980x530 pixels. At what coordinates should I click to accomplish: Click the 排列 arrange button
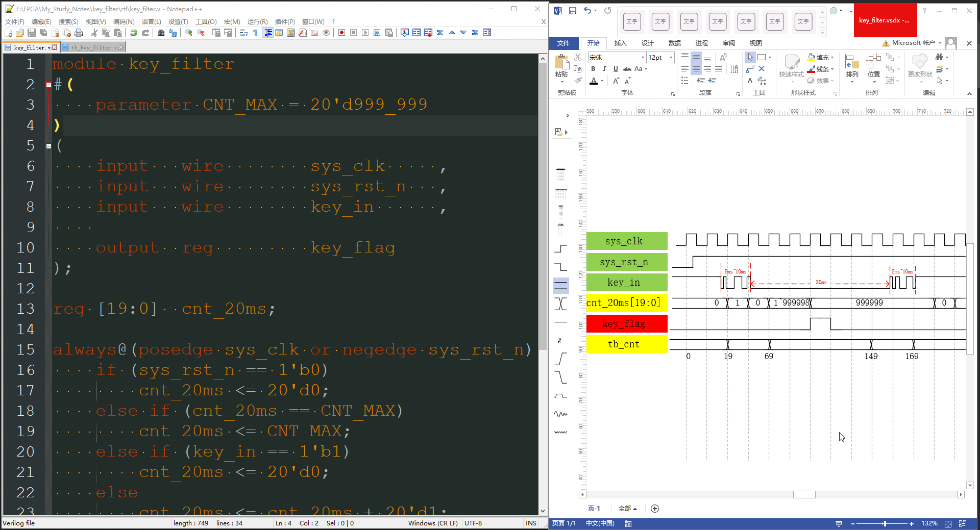point(852,68)
